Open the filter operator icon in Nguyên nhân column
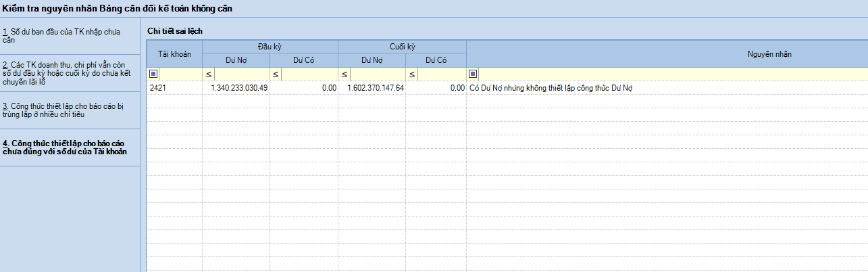868x272 pixels. click(x=473, y=74)
